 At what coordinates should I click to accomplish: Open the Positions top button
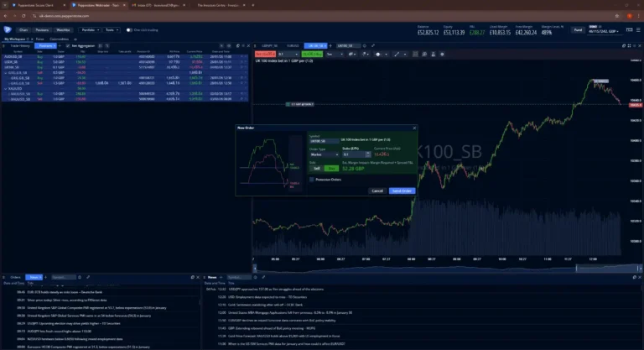click(42, 30)
